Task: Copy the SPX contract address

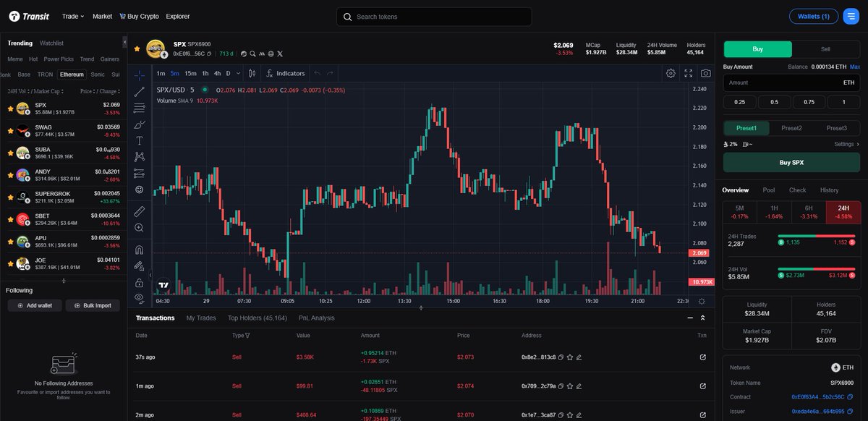Action: tap(209, 54)
